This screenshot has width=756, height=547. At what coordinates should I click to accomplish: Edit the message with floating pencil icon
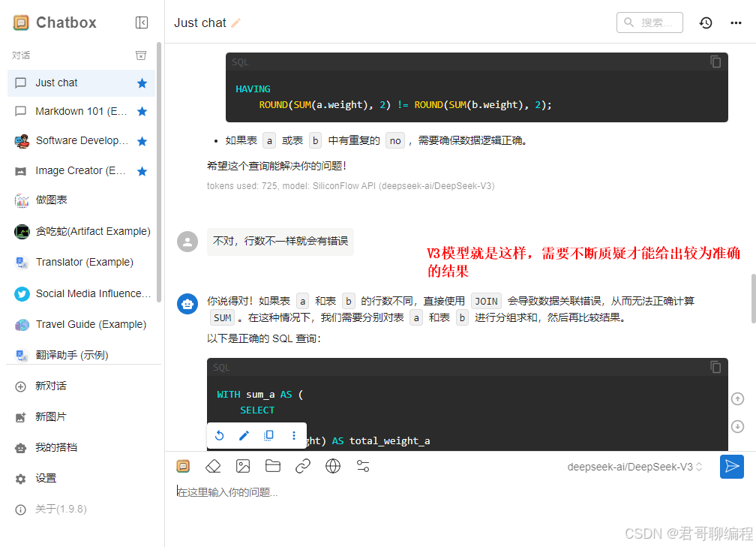[244, 435]
